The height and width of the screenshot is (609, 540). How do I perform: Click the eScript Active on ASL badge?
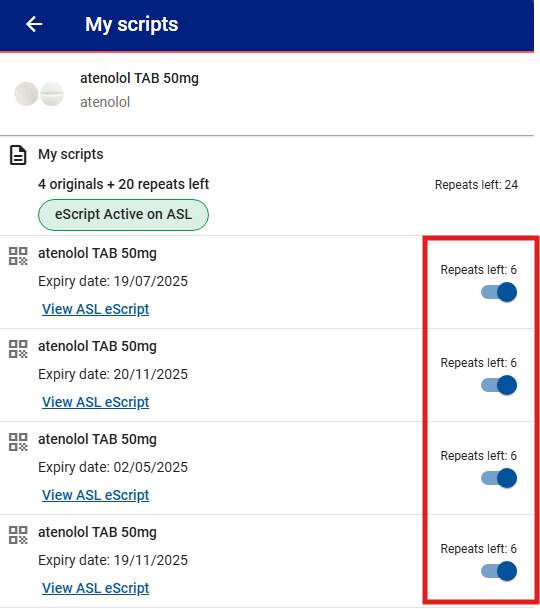click(123, 215)
